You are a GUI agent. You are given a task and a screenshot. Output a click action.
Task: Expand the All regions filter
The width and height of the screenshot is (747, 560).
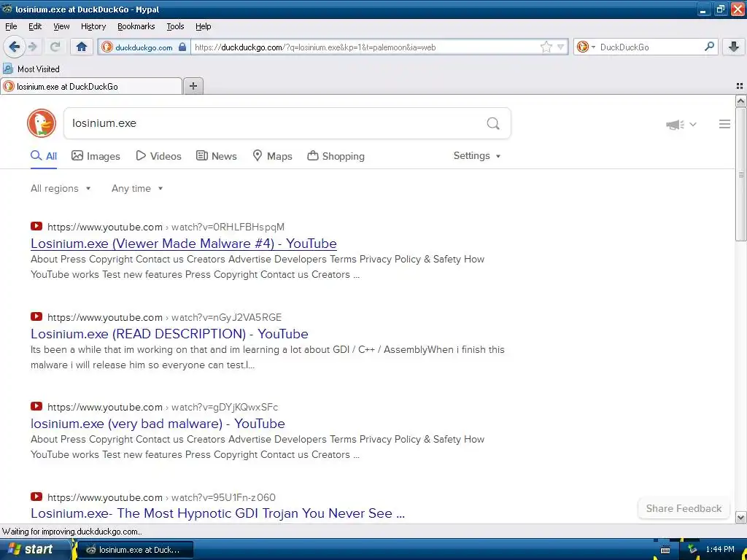click(61, 189)
